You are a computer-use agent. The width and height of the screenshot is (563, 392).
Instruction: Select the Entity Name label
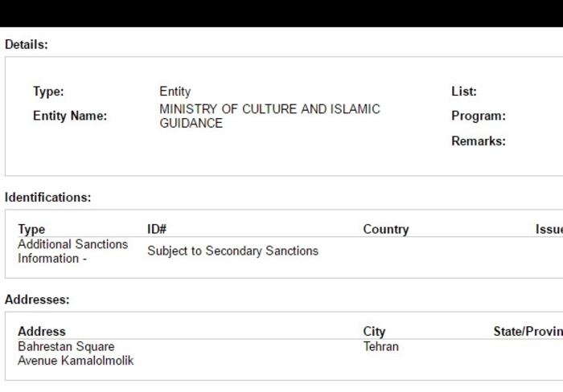tap(70, 116)
